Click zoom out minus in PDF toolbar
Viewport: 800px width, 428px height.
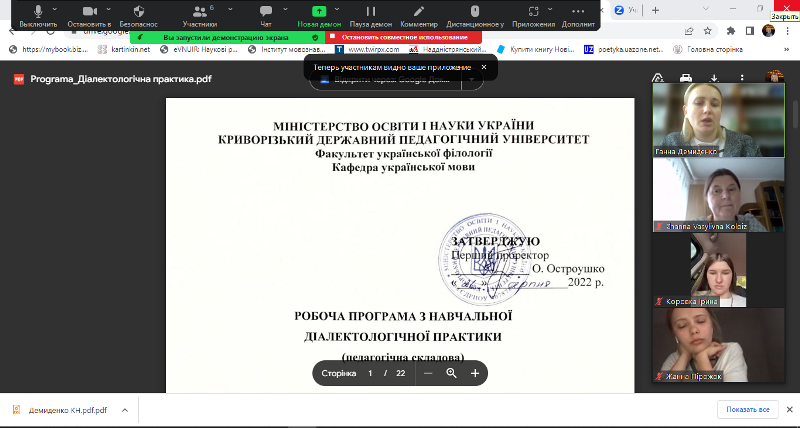(428, 373)
